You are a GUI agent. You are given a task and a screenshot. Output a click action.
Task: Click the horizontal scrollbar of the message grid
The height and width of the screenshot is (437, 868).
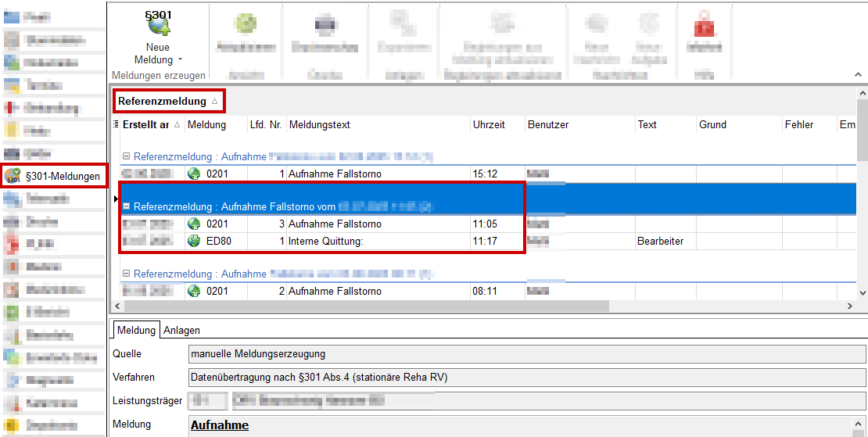point(360,306)
